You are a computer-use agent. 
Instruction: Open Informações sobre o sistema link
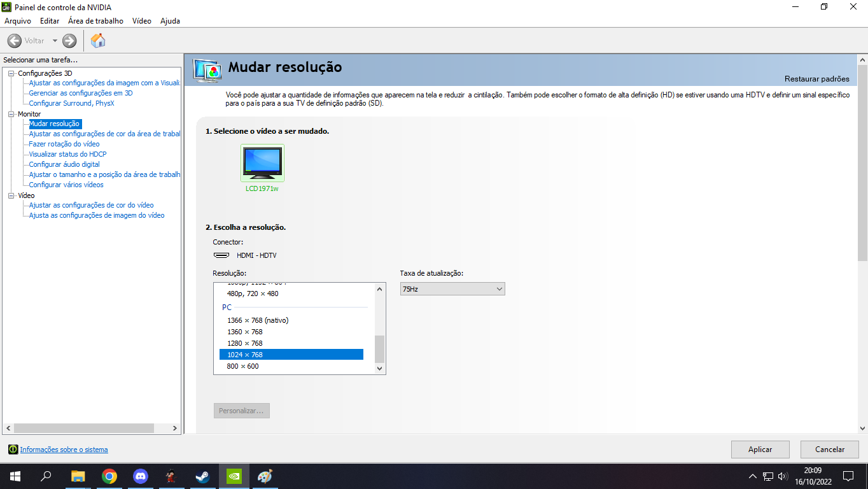click(64, 450)
